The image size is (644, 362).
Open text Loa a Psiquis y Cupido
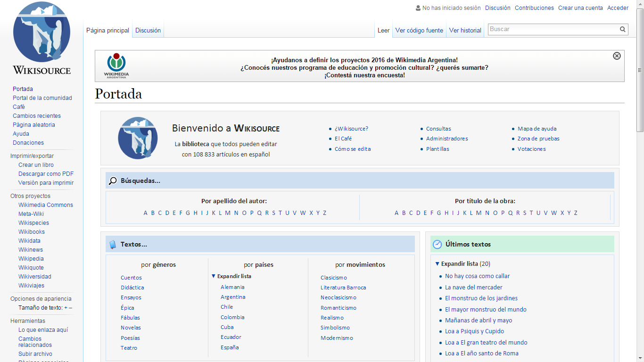pyautogui.click(x=474, y=331)
